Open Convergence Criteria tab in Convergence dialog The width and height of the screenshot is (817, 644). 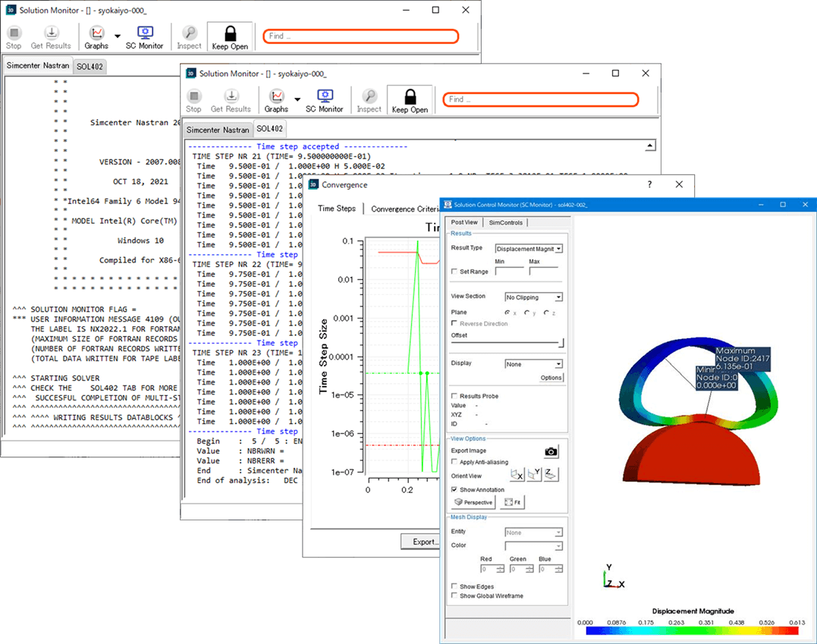pyautogui.click(x=404, y=209)
